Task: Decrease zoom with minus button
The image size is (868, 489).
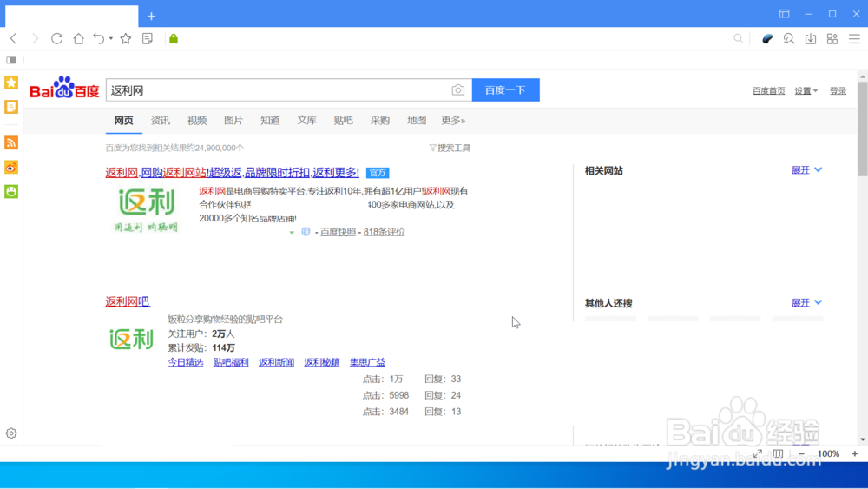Action: pyautogui.click(x=801, y=453)
